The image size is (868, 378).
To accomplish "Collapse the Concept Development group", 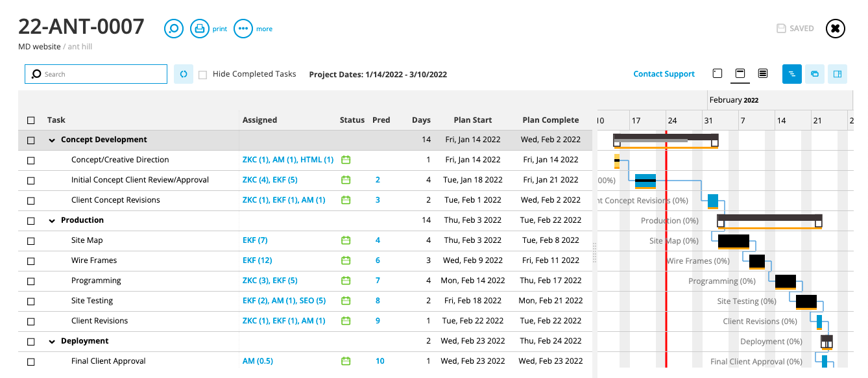I will [x=52, y=140].
